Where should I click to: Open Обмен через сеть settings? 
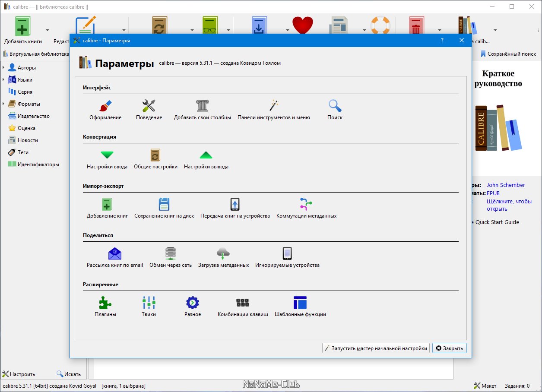(171, 257)
